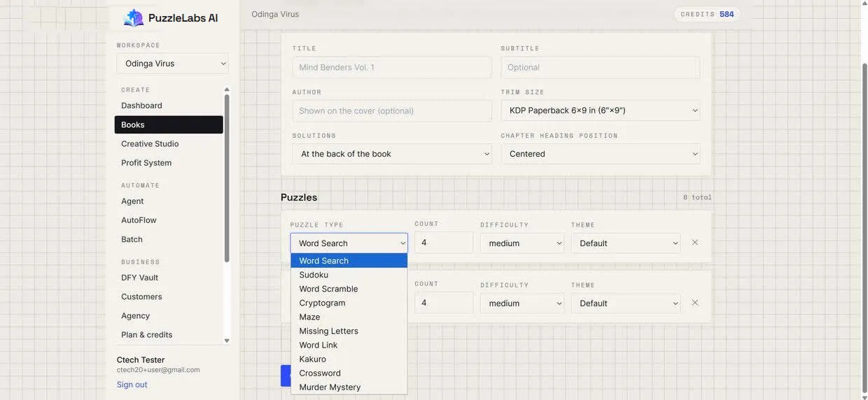This screenshot has width=868, height=400.
Task: Click the ctech20+user@gmail.com email text
Action: pyautogui.click(x=158, y=370)
